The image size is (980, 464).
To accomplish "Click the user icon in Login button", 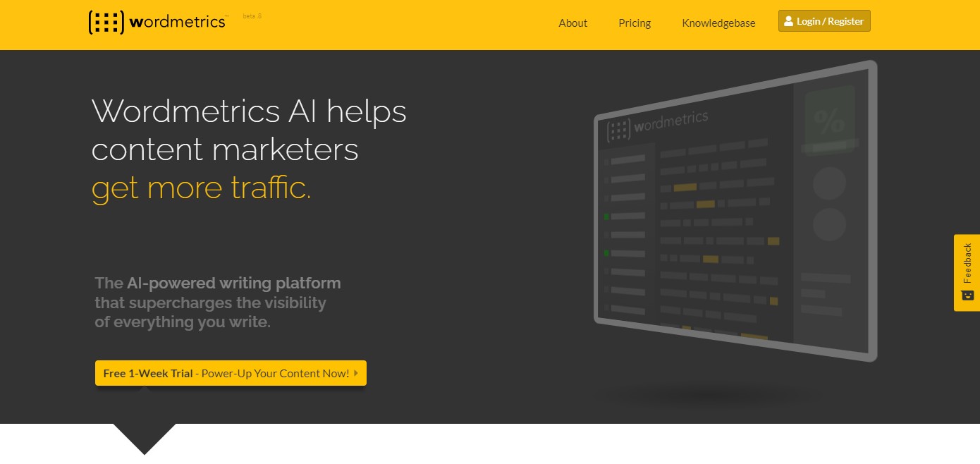I will pos(788,21).
